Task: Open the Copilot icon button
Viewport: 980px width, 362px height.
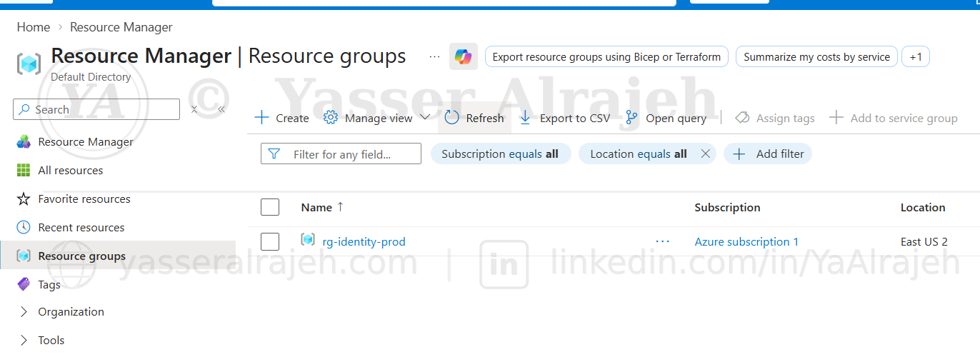Action: coord(463,56)
